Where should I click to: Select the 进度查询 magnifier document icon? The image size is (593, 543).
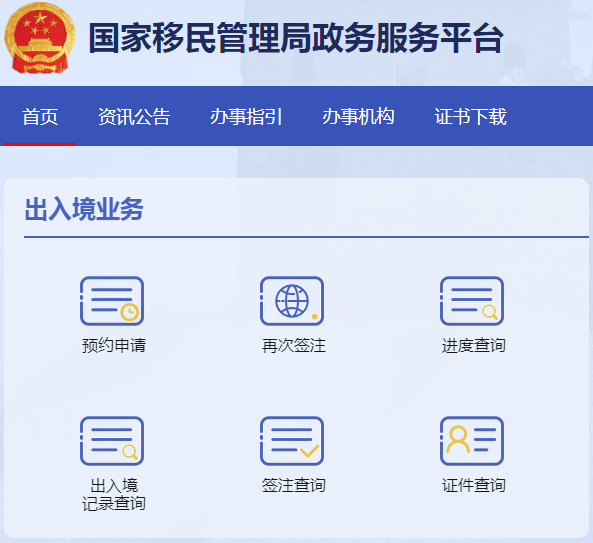(x=472, y=301)
